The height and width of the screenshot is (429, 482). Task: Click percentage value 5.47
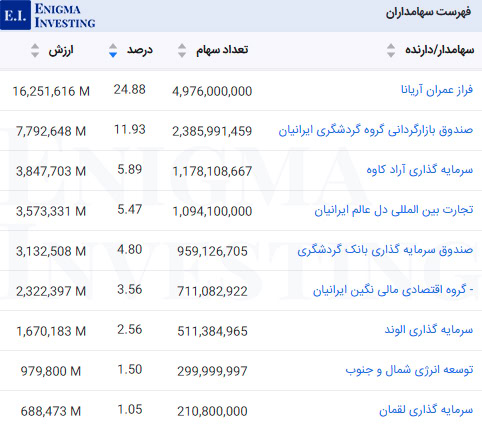(129, 209)
